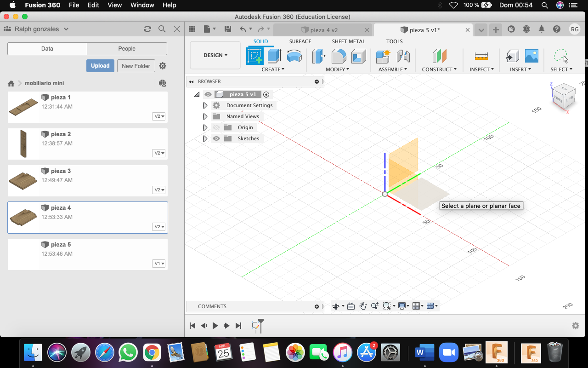Viewport: 588px width, 368px height.
Task: Click the Insert Decal image icon
Action: (531, 56)
